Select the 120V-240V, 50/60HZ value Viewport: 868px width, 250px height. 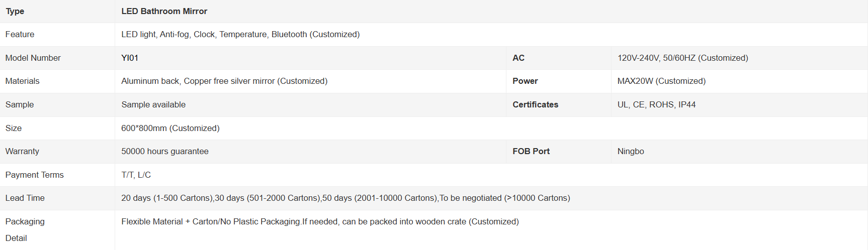tap(682, 58)
